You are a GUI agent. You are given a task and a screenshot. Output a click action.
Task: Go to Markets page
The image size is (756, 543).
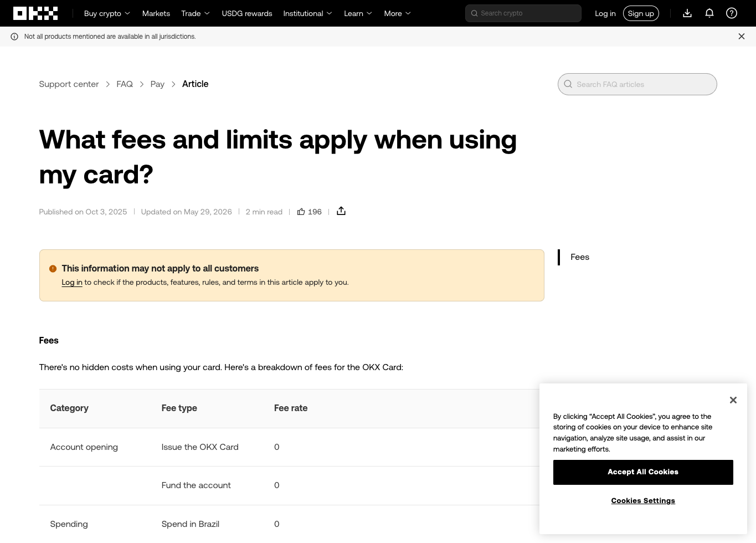[156, 13]
